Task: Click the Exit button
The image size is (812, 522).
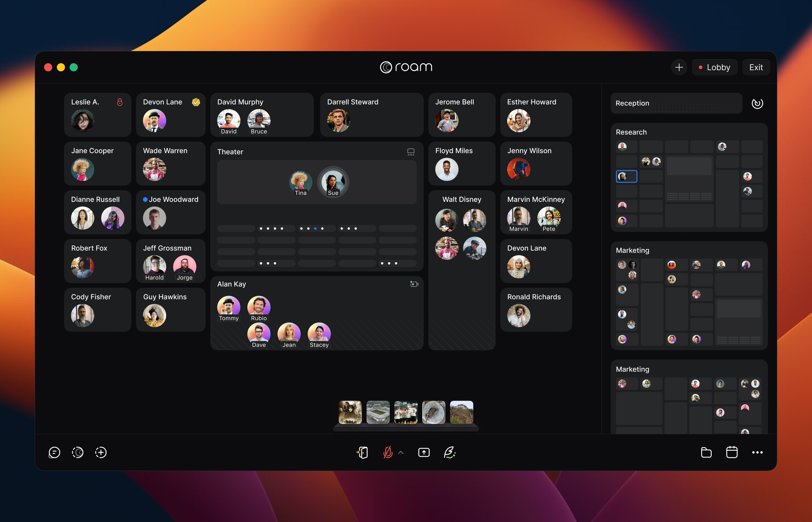Action: [756, 68]
